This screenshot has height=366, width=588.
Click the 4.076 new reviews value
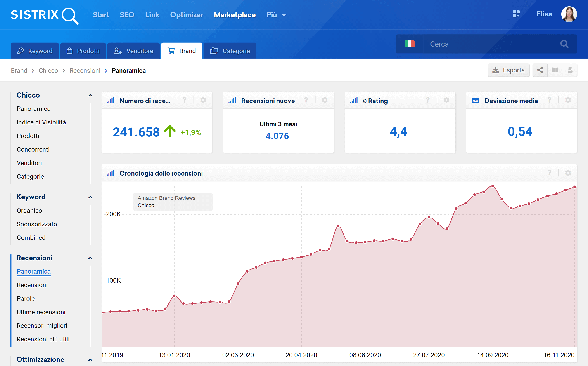pyautogui.click(x=277, y=136)
